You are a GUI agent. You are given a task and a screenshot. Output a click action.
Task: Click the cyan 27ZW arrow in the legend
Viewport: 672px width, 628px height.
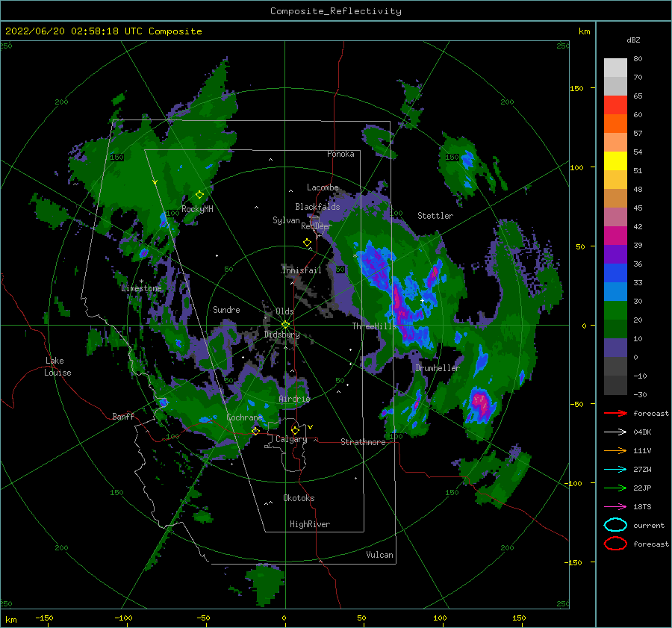(x=615, y=470)
